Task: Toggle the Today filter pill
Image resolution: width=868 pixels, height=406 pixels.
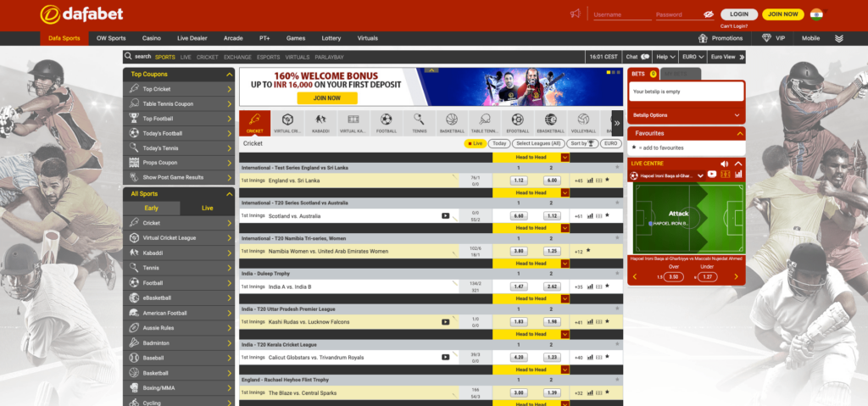Action: [x=499, y=143]
